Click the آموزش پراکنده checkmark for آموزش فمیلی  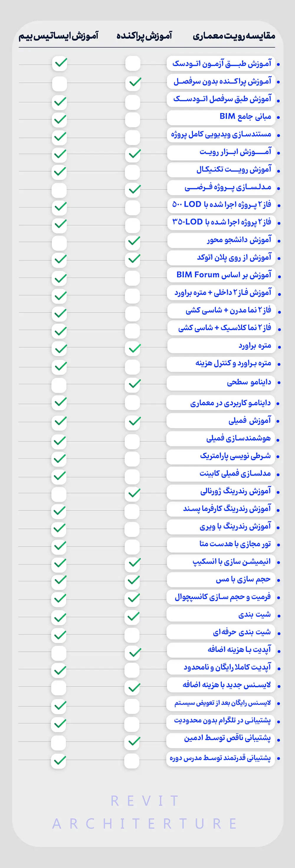(x=132, y=421)
